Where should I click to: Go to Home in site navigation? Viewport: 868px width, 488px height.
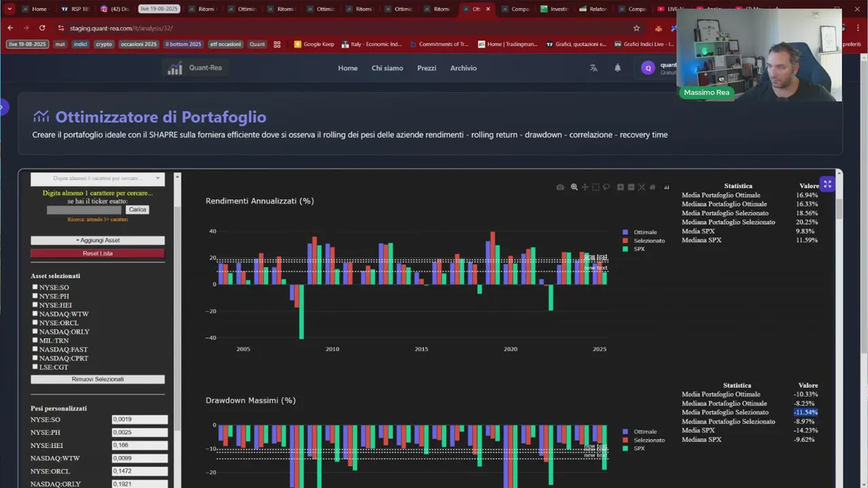[x=348, y=68]
